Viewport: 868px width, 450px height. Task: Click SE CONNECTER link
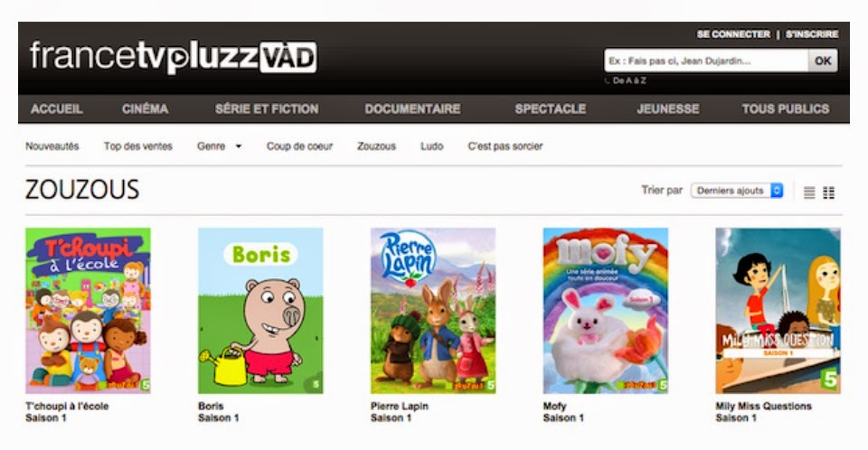click(733, 34)
